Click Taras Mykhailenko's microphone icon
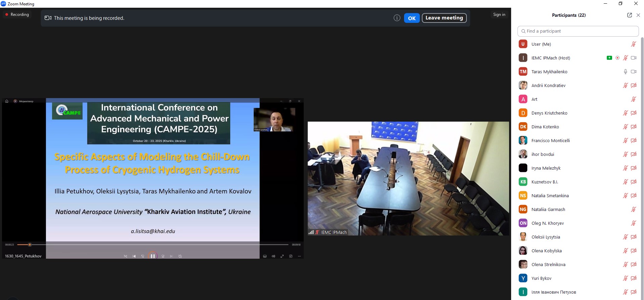644x300 pixels. click(625, 72)
